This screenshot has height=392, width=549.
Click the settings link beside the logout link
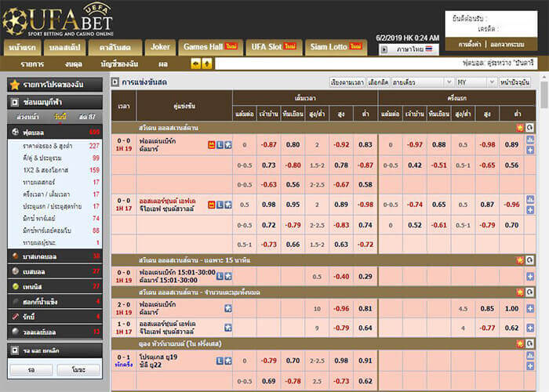click(470, 45)
